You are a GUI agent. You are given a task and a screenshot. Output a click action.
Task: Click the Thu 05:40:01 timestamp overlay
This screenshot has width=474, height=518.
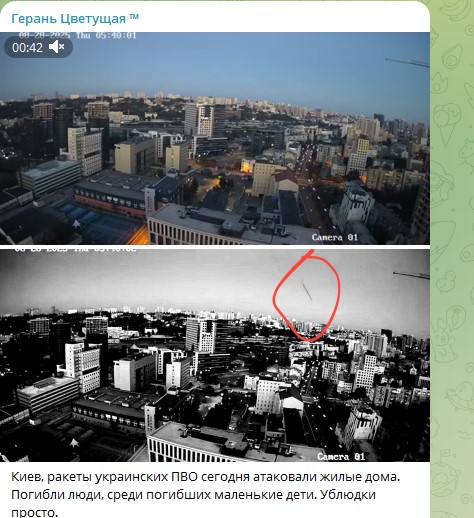[x=106, y=35]
